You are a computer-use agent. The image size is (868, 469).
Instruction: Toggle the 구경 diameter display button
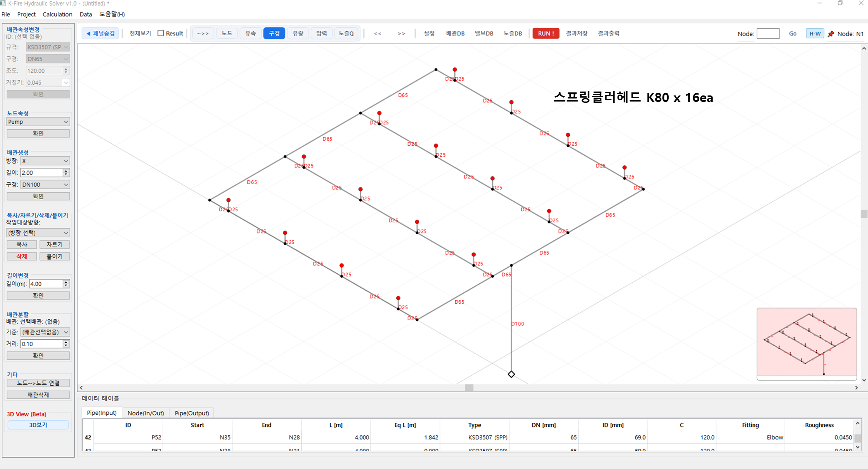(x=274, y=33)
